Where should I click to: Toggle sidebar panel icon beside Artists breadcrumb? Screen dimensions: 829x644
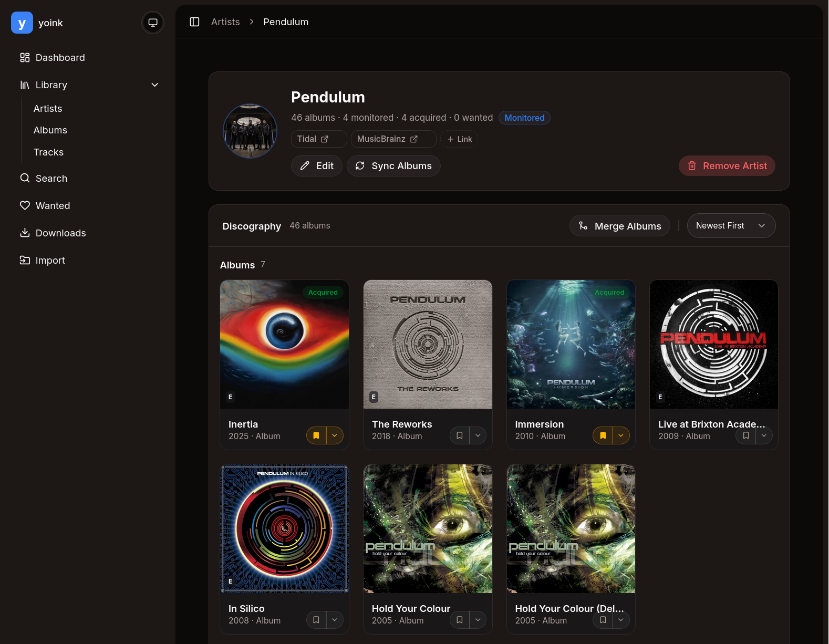[194, 22]
